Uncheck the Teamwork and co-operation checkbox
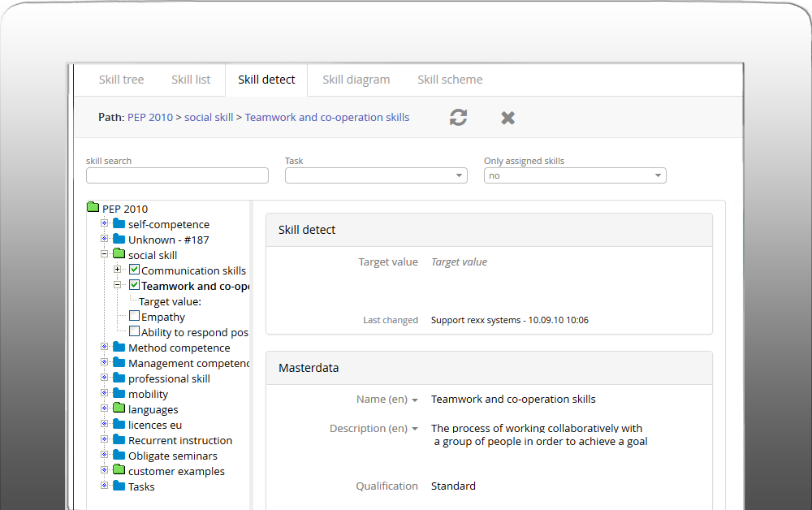 134,285
